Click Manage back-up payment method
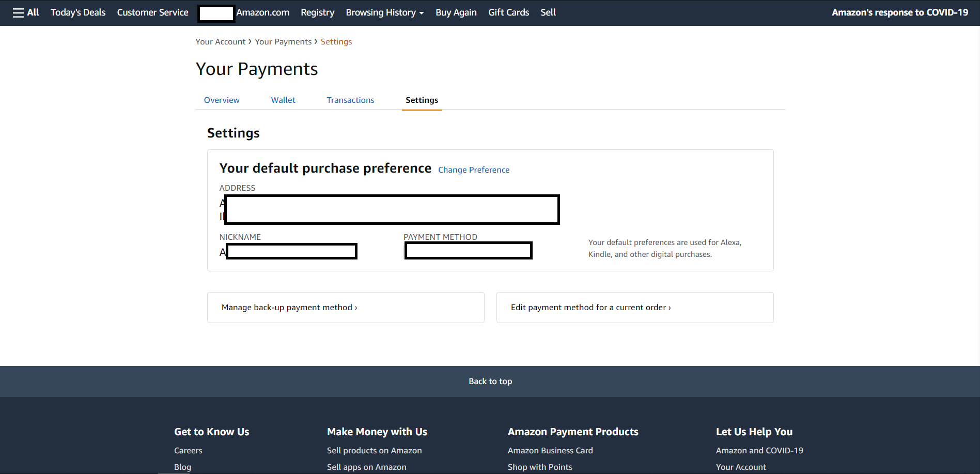The width and height of the screenshot is (980, 474). click(289, 307)
